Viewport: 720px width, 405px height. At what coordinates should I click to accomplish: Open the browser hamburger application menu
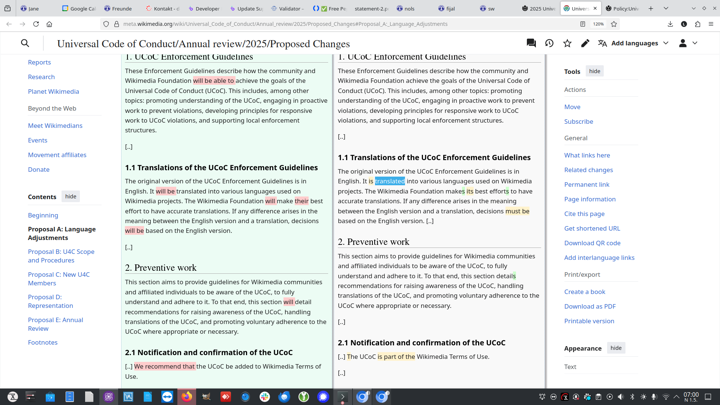click(x=711, y=24)
